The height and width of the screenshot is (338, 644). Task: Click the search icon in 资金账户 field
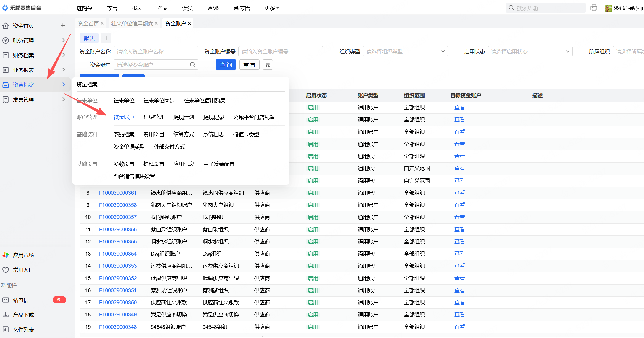[192, 65]
